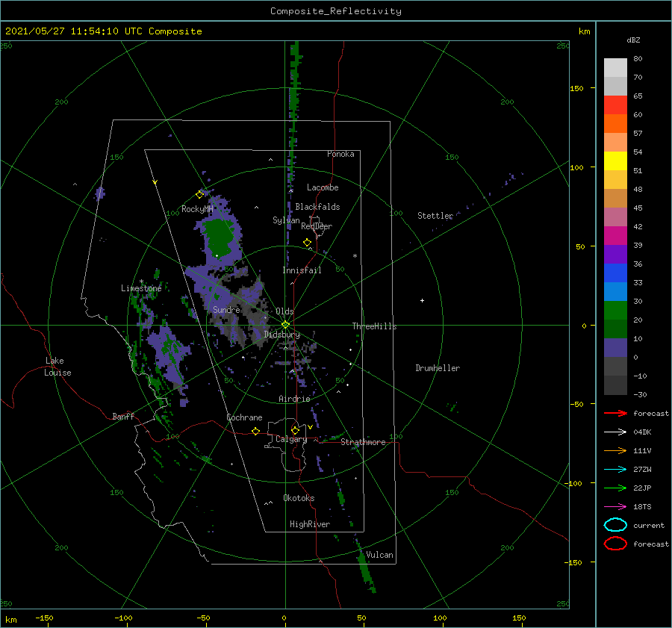The width and height of the screenshot is (672, 628).
Task: Click the Vulcan label
Action: tap(379, 555)
